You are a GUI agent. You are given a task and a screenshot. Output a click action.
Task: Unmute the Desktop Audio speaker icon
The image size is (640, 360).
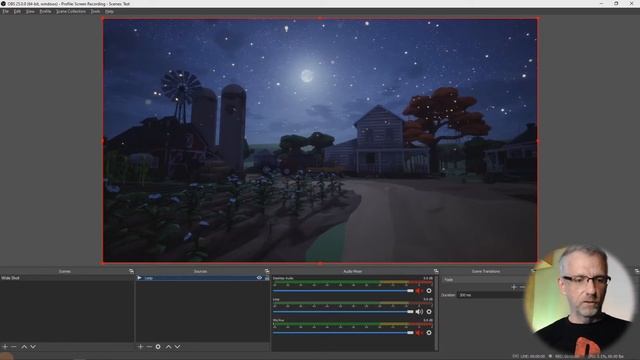pos(419,291)
